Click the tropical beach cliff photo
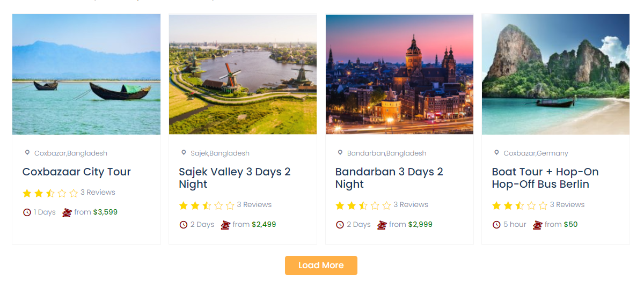Screen dimensions: 644x295 click(x=555, y=74)
